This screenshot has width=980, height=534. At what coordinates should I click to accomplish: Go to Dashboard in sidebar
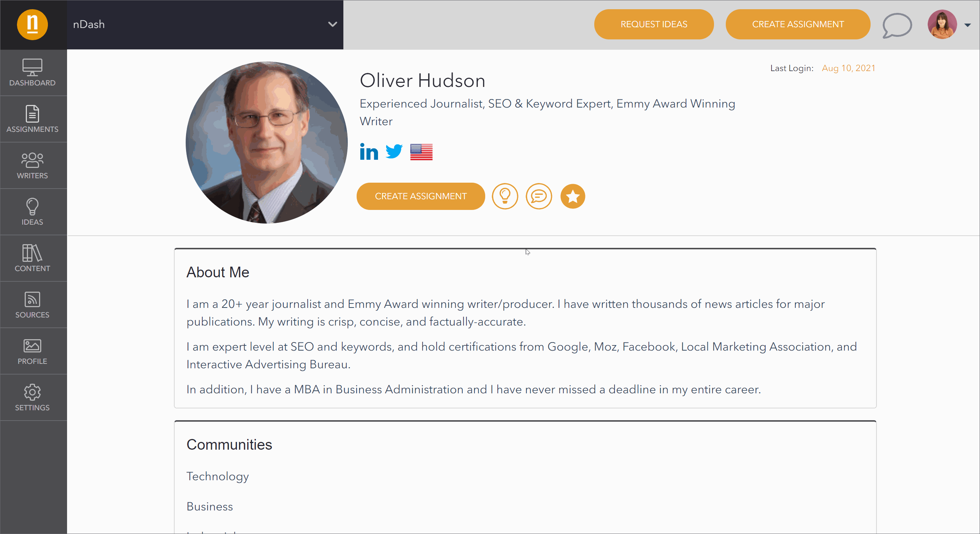coord(32,73)
